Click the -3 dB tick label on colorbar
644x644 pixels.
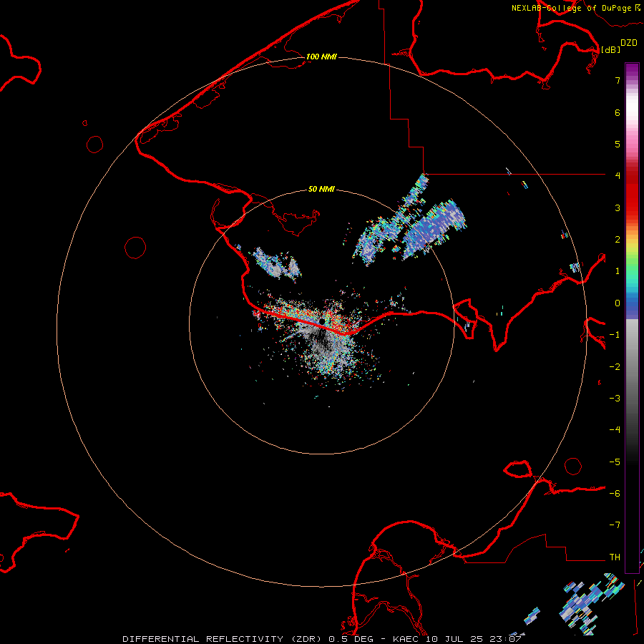coord(615,399)
